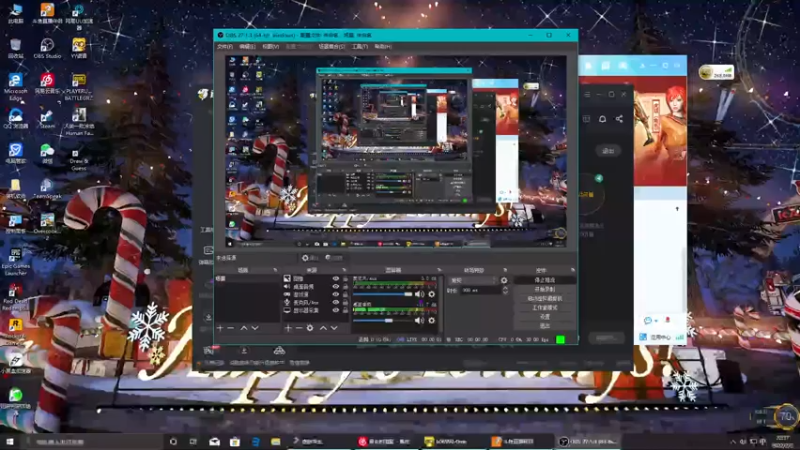The width and height of the screenshot is (800, 450).
Task: Add a new scene with the plus icon
Action: (x=219, y=328)
